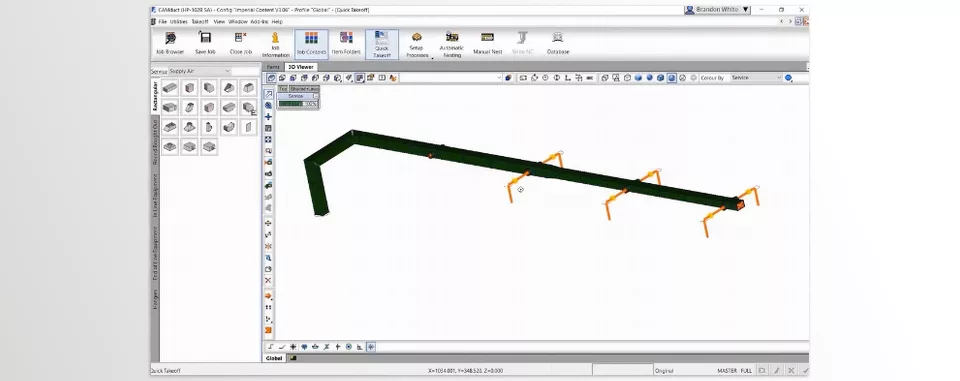Select the Hangers side tab
The height and width of the screenshot is (381, 960).
click(155, 300)
